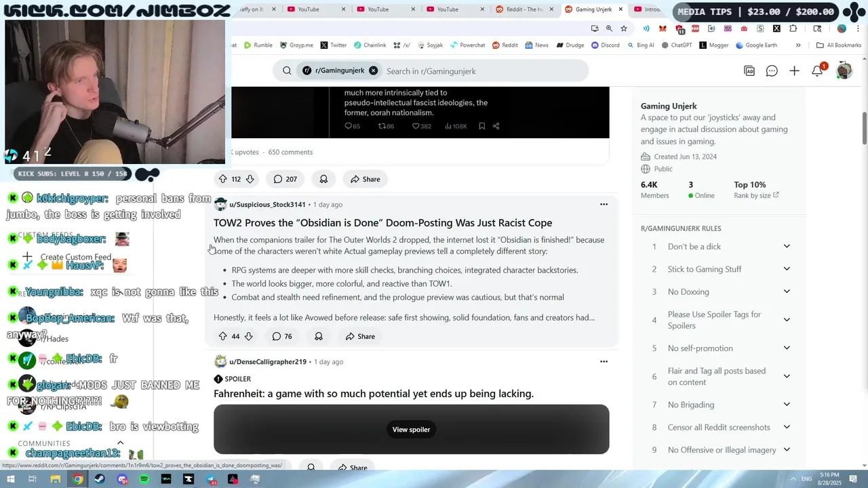Upvote the TOW2 Obsidian post

222,336
